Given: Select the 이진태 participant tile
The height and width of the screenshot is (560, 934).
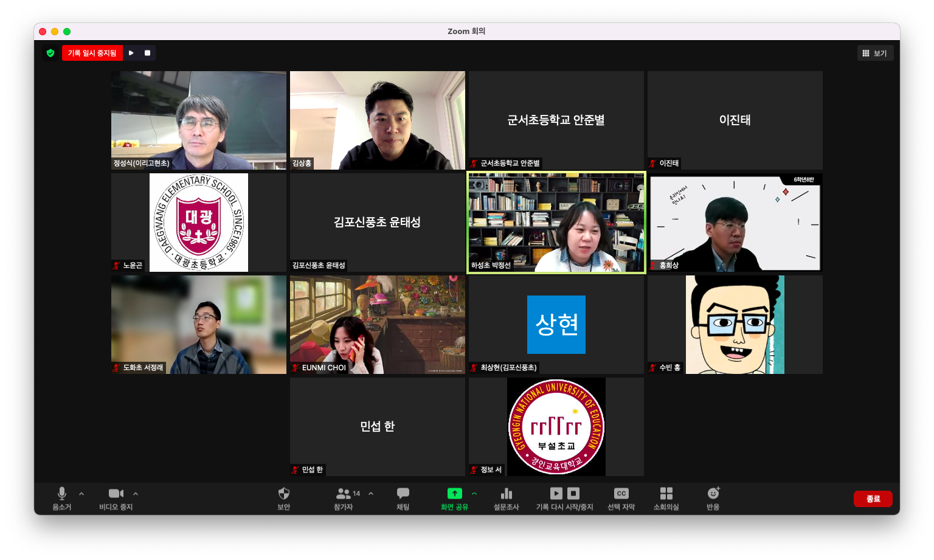Looking at the screenshot, I should pos(735,120).
